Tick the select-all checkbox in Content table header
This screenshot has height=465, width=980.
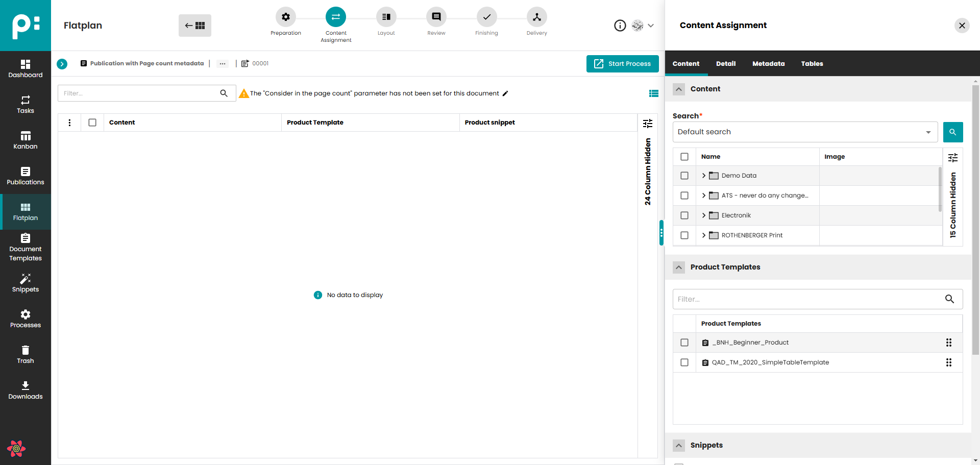click(x=92, y=123)
